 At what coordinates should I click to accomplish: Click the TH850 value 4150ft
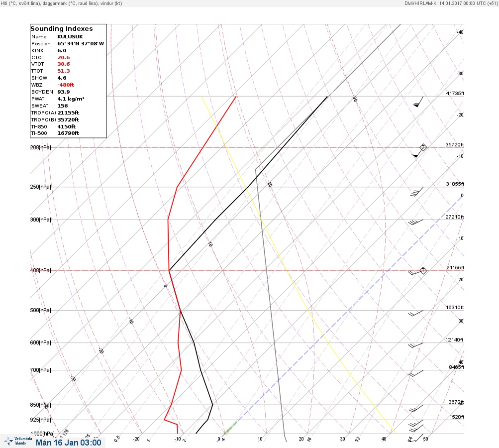coord(66,127)
